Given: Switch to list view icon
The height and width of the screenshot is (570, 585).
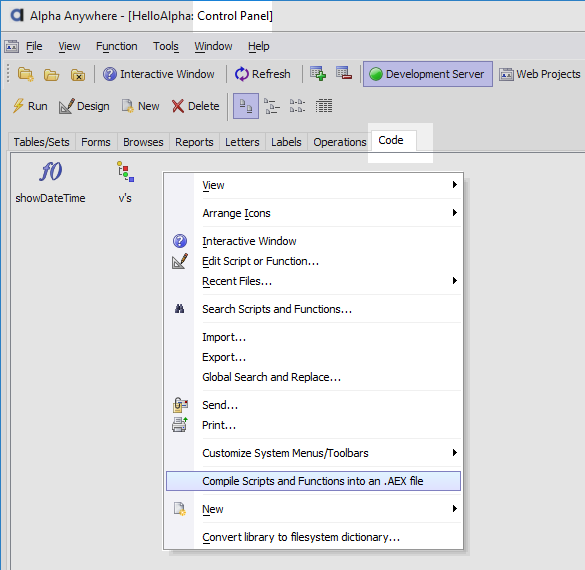Looking at the screenshot, I should tap(297, 106).
